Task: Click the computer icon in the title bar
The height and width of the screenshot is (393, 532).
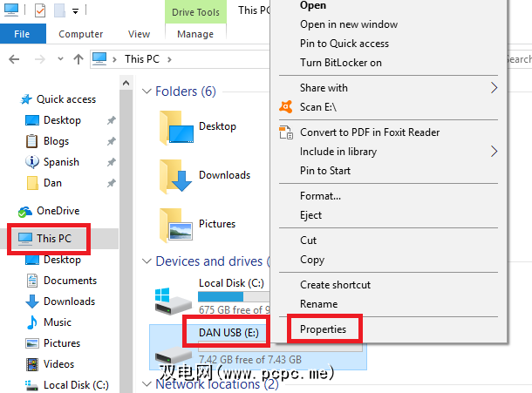Action: [11, 10]
